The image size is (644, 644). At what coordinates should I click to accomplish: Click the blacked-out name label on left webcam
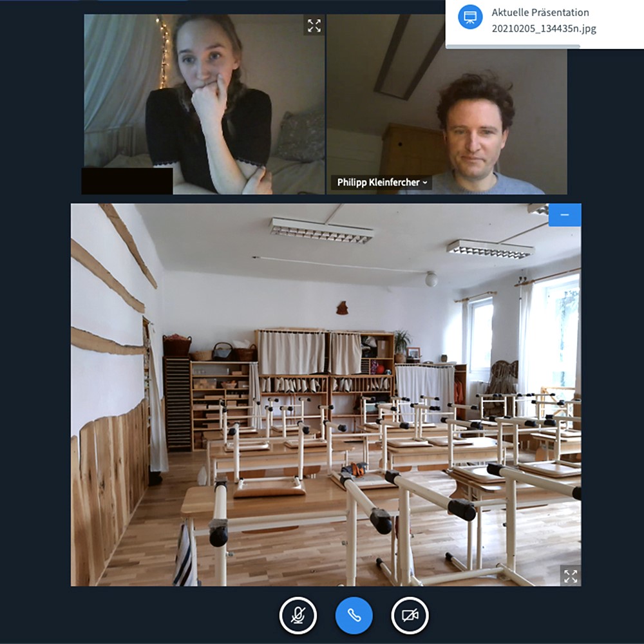click(127, 181)
